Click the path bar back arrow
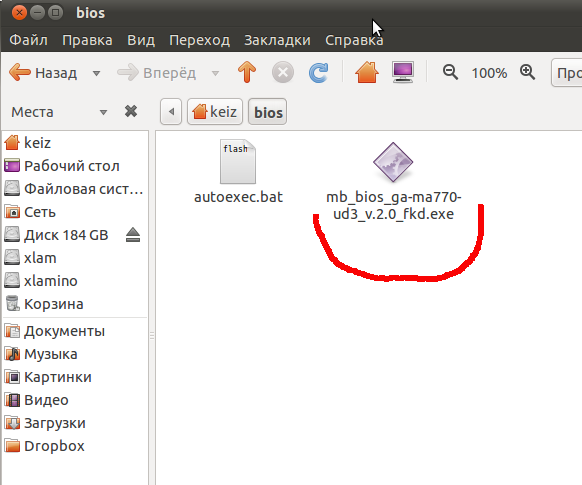 click(171, 111)
